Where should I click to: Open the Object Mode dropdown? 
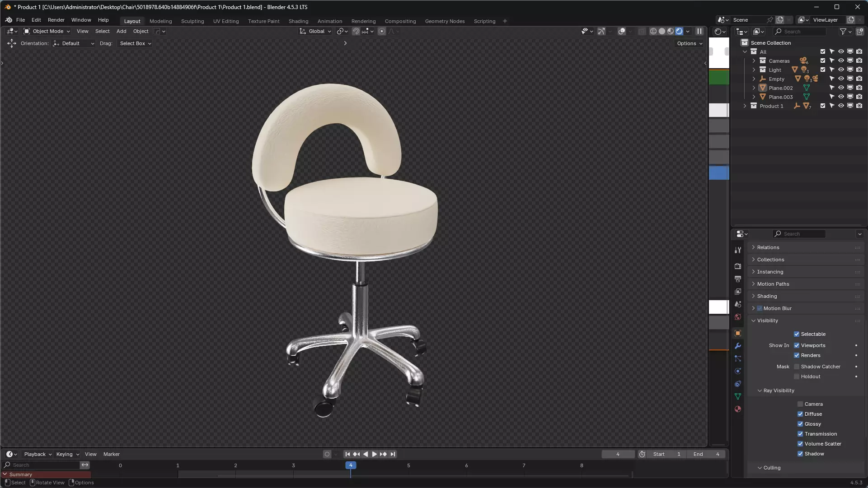click(x=47, y=31)
